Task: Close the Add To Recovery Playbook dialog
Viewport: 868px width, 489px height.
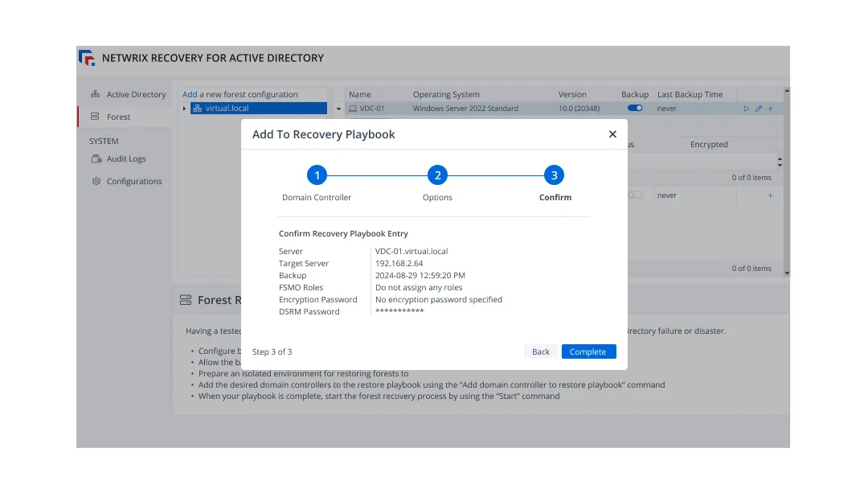Action: point(612,134)
